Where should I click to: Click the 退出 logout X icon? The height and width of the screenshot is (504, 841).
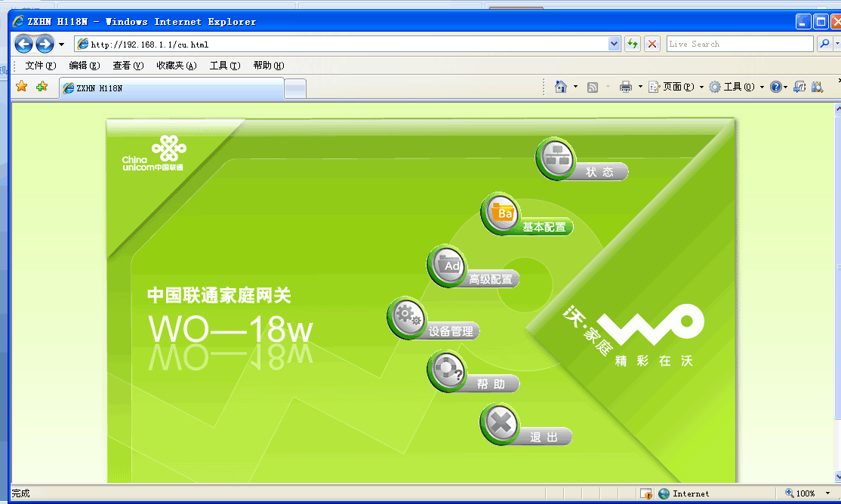501,424
